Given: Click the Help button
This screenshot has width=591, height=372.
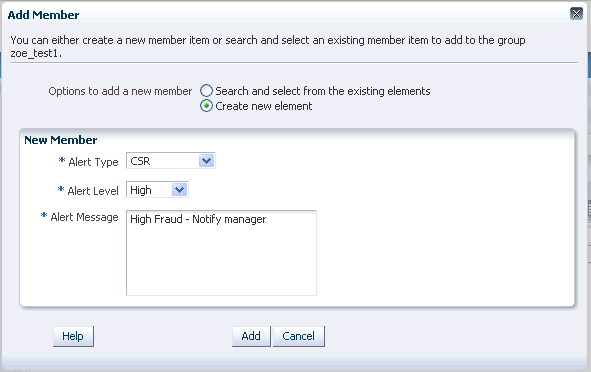Looking at the screenshot, I should [73, 336].
